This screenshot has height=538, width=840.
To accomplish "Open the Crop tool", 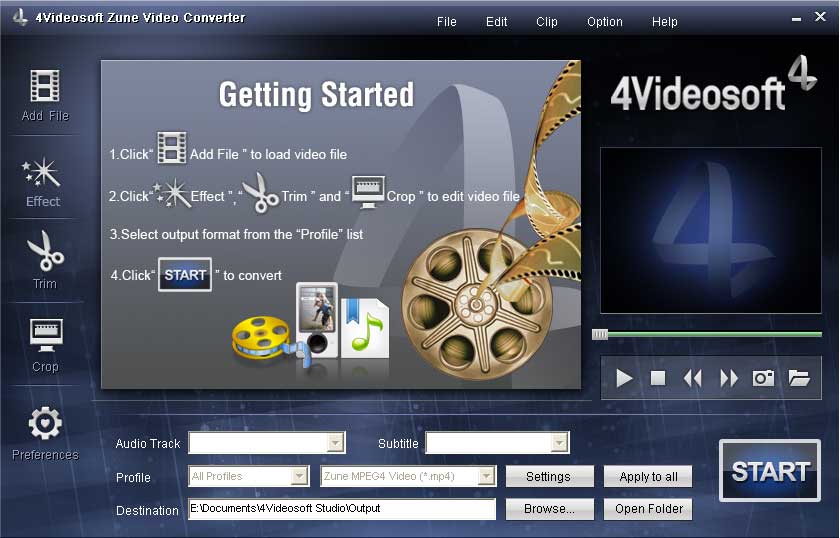I will click(45, 336).
